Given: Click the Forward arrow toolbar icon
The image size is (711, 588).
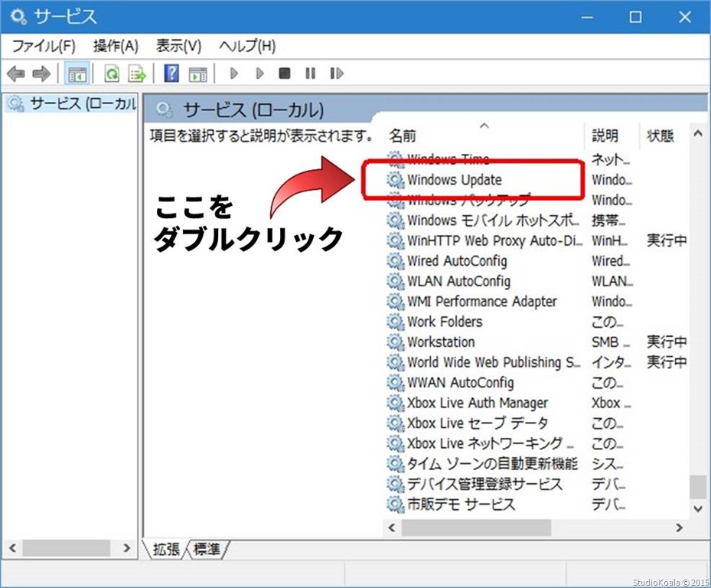Looking at the screenshot, I should 42,73.
